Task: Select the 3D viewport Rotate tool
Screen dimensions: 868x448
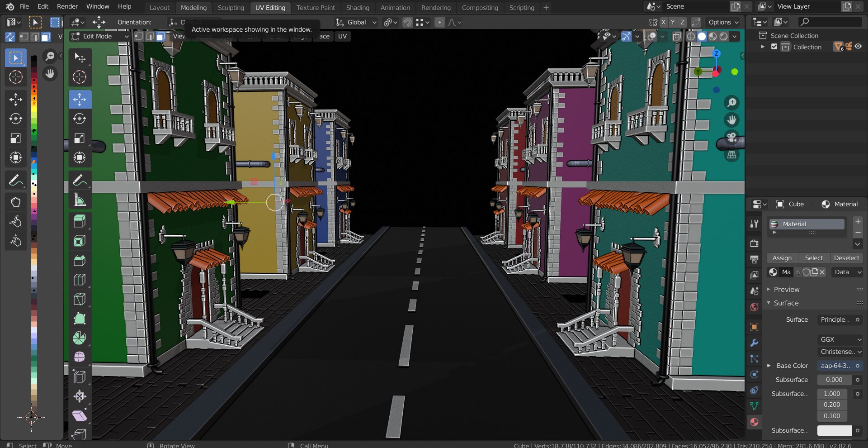Action: click(80, 119)
